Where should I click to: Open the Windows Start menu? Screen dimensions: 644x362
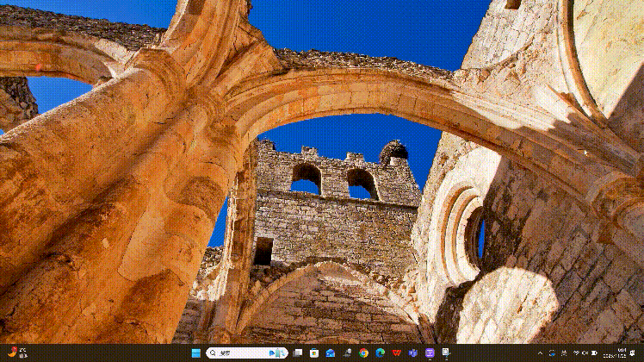(196, 353)
